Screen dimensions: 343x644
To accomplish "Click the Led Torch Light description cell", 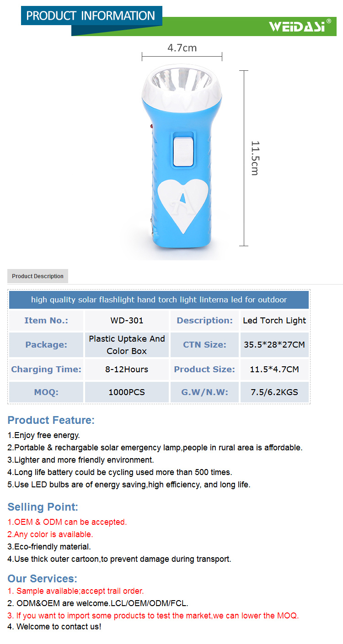I will coord(274,321).
